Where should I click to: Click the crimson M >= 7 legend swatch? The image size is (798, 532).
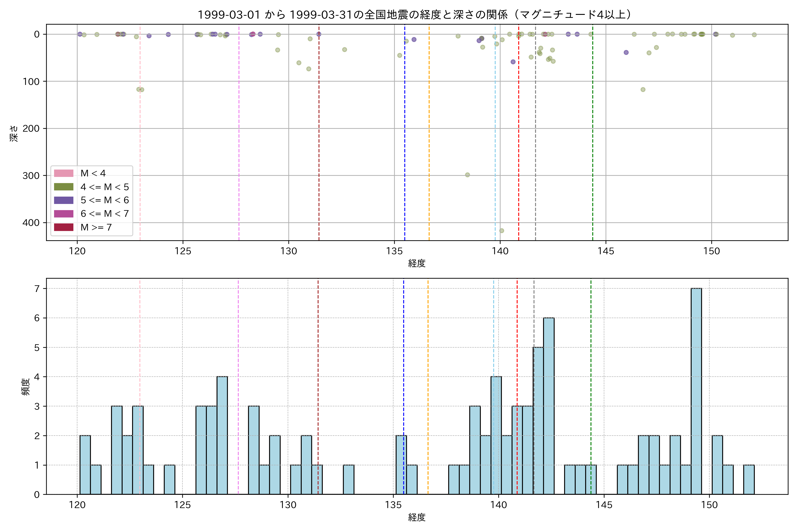pyautogui.click(x=63, y=227)
